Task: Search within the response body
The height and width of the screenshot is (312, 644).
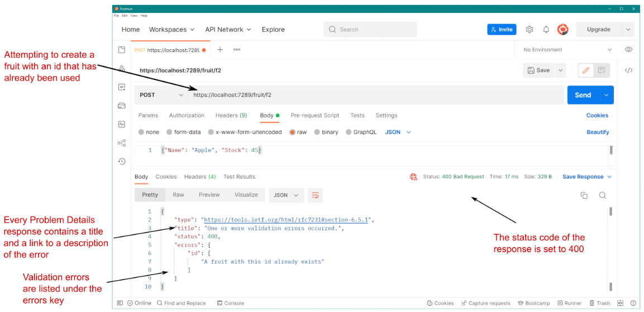Action: pos(603,195)
